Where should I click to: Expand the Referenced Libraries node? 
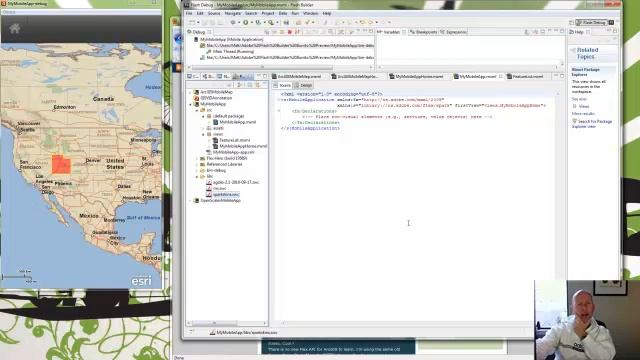click(197, 164)
